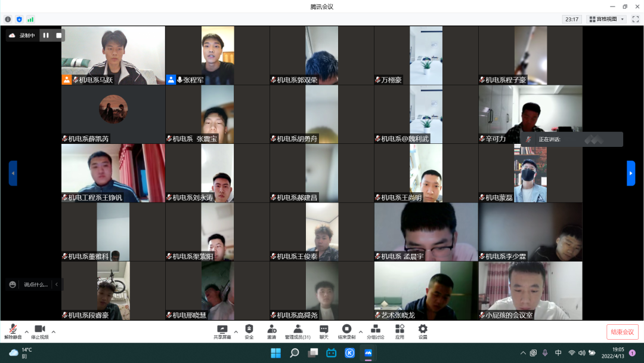Click the red end meeting button
This screenshot has height=363, width=644.
(622, 332)
